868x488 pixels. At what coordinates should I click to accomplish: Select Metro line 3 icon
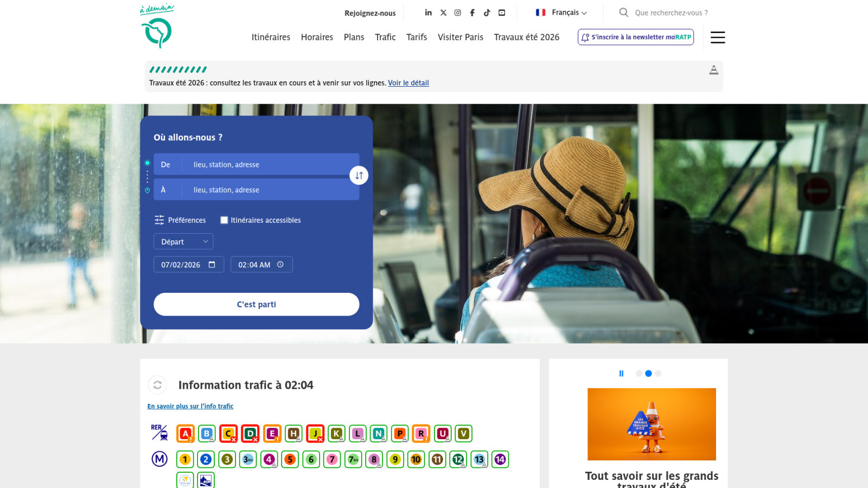pos(227,459)
